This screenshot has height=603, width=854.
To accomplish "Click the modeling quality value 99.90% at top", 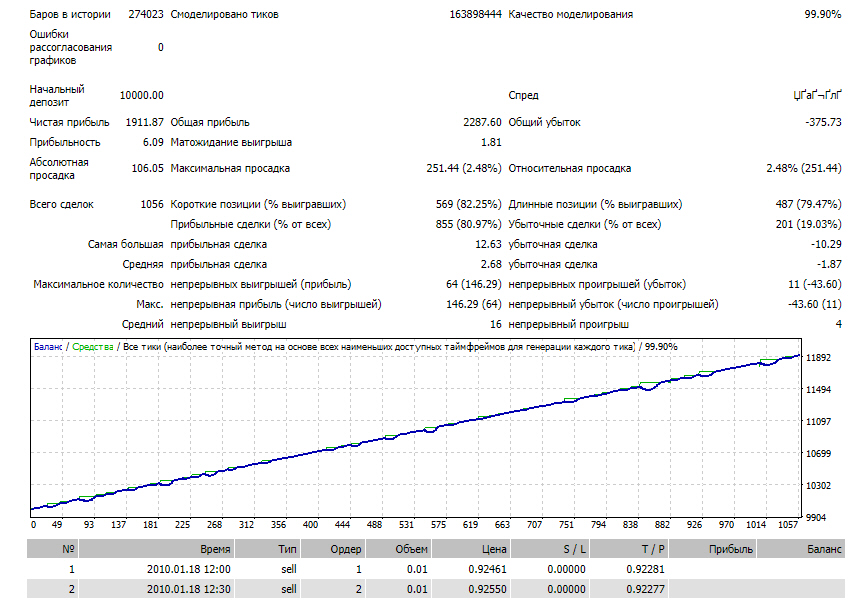I will click(x=822, y=15).
